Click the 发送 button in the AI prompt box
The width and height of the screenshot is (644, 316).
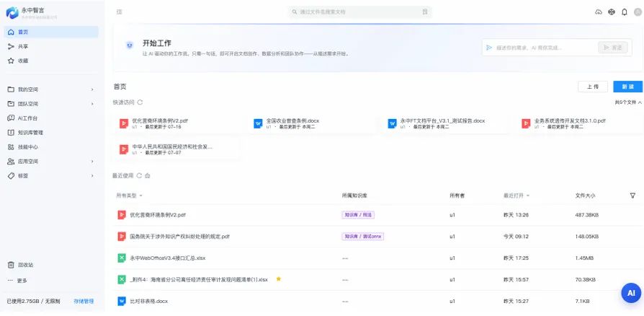(x=613, y=48)
